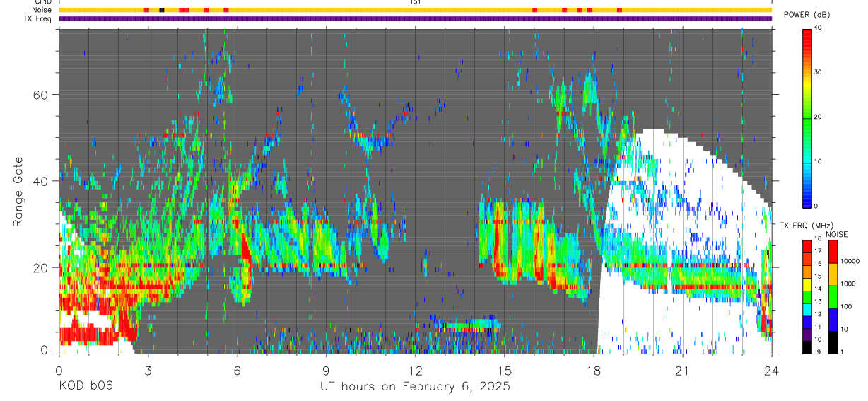
Task: Click range gate tick '60'
Action: (41, 94)
